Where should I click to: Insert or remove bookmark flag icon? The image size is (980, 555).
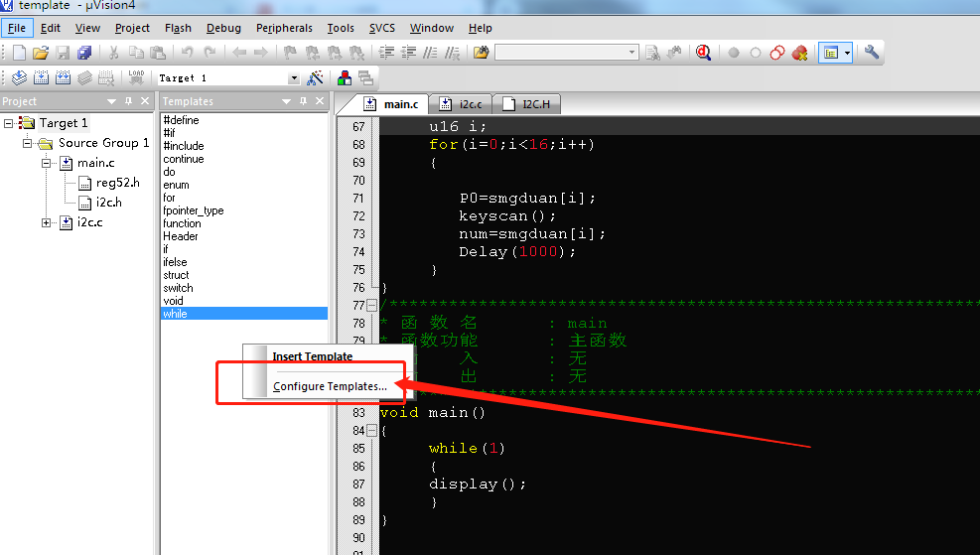290,53
